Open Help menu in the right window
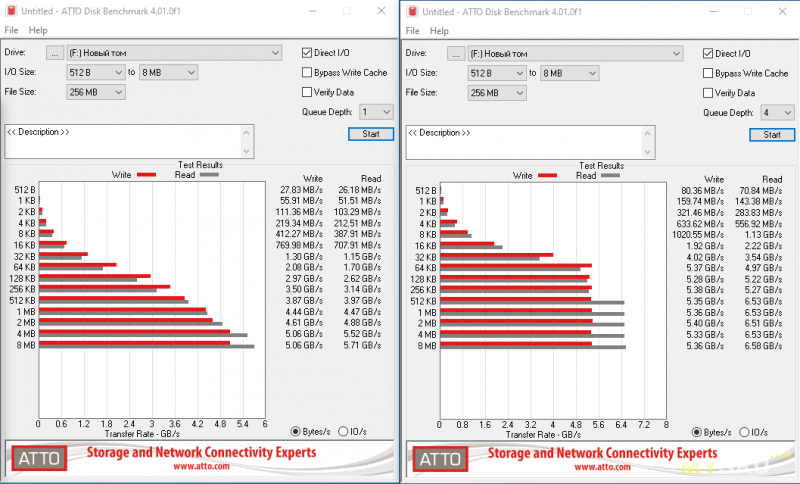The height and width of the screenshot is (484, 800). point(438,30)
